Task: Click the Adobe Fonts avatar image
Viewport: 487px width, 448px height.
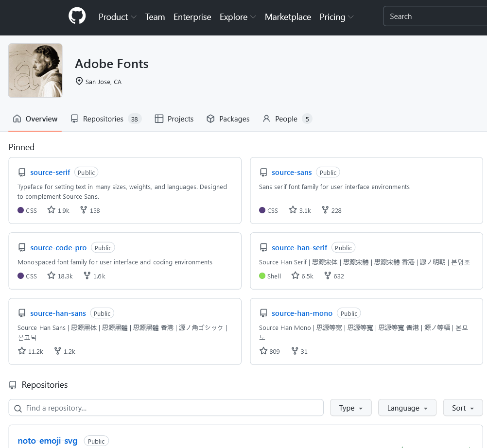Action: point(35,70)
